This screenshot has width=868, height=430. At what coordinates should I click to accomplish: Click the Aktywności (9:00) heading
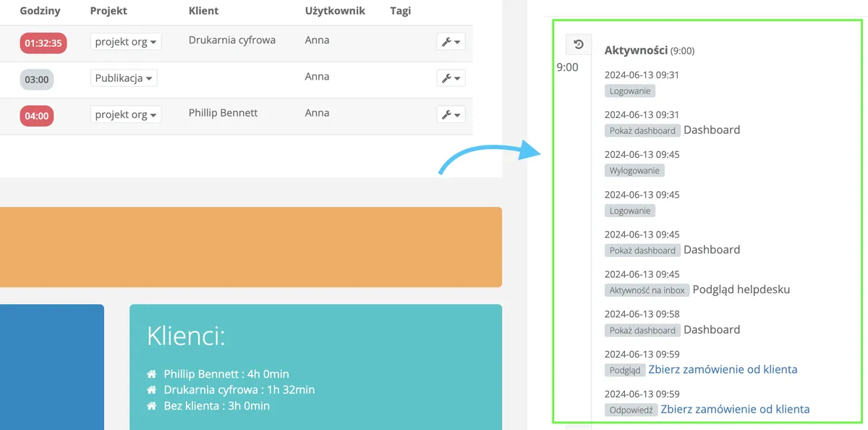coord(650,51)
